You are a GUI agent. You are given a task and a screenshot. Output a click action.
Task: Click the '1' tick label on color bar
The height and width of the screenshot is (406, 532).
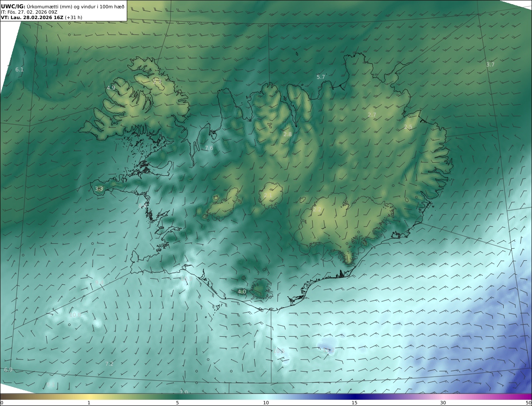[x=89, y=403]
